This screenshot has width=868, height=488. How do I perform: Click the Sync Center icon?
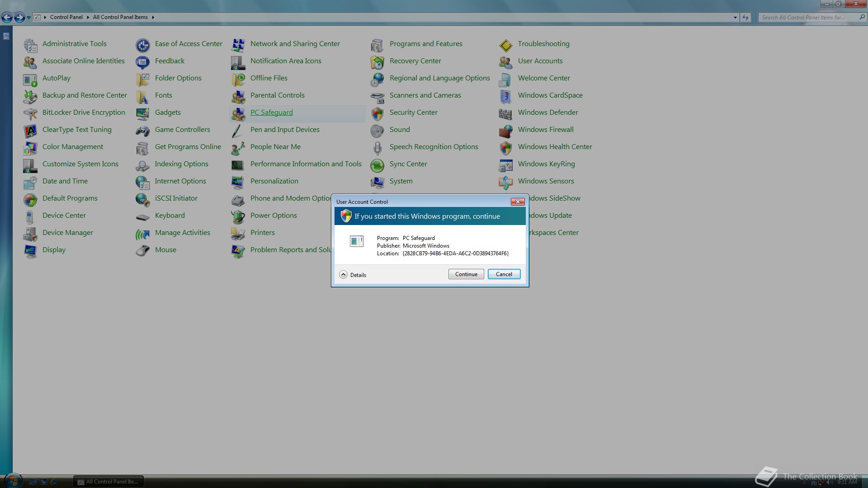coord(377,165)
